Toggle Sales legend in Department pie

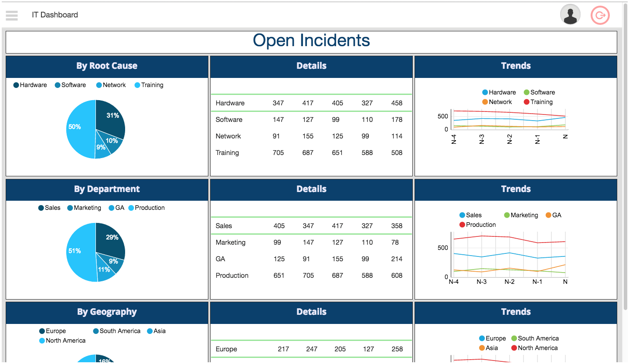(49, 208)
